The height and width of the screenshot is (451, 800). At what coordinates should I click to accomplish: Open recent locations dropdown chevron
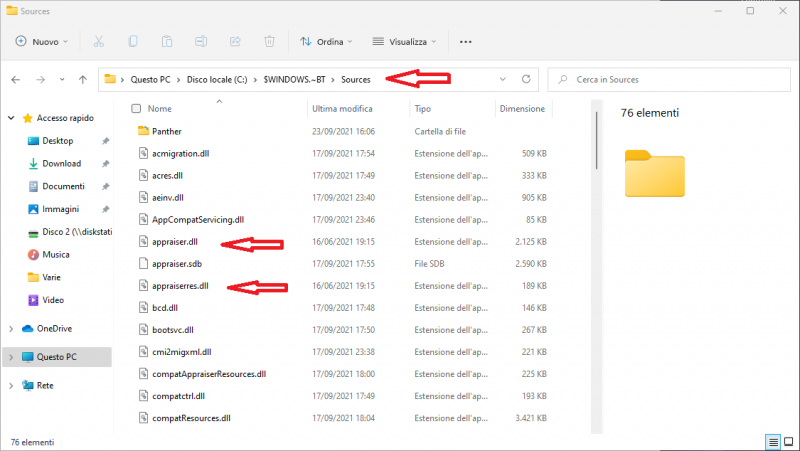point(62,80)
